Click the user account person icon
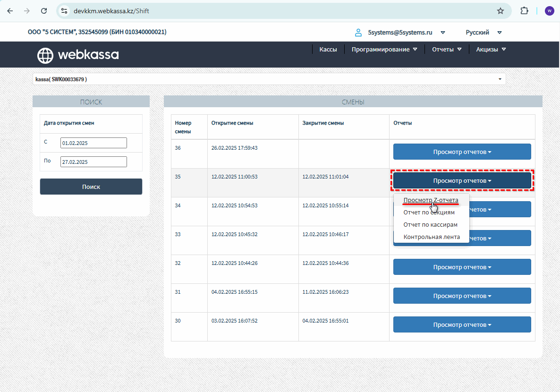The width and height of the screenshot is (560, 392). tap(358, 33)
